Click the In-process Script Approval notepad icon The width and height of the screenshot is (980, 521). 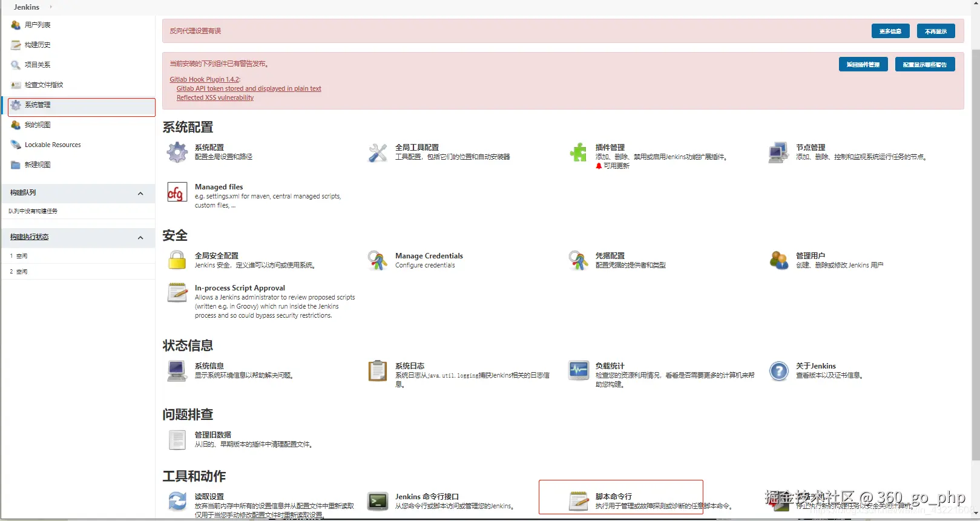pyautogui.click(x=177, y=293)
